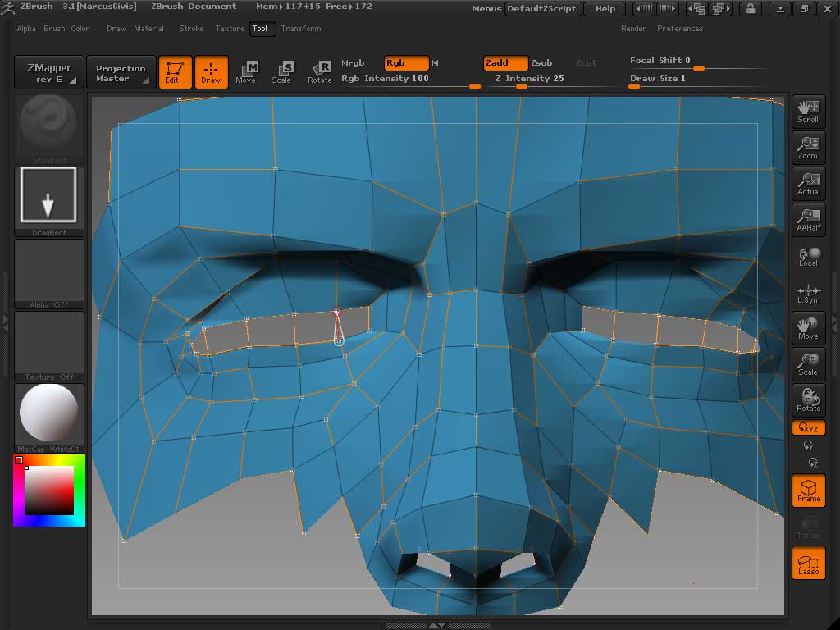
Task: Open the Texture menu
Action: 230,29
